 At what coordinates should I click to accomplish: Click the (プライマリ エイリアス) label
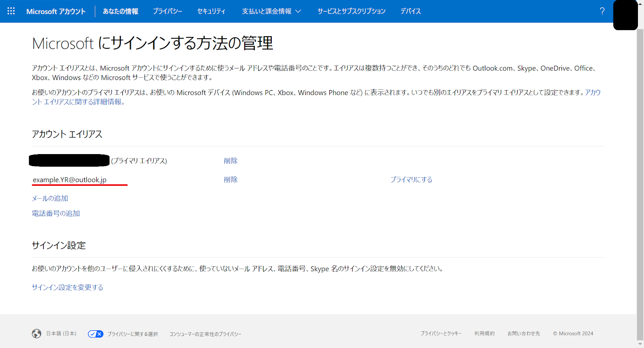pos(139,161)
